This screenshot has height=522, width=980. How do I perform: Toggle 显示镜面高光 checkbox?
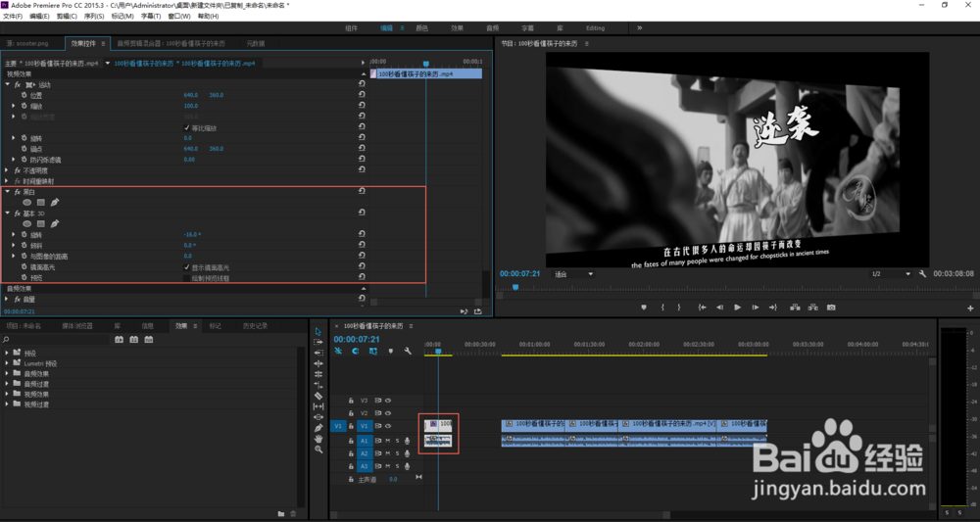tap(187, 266)
